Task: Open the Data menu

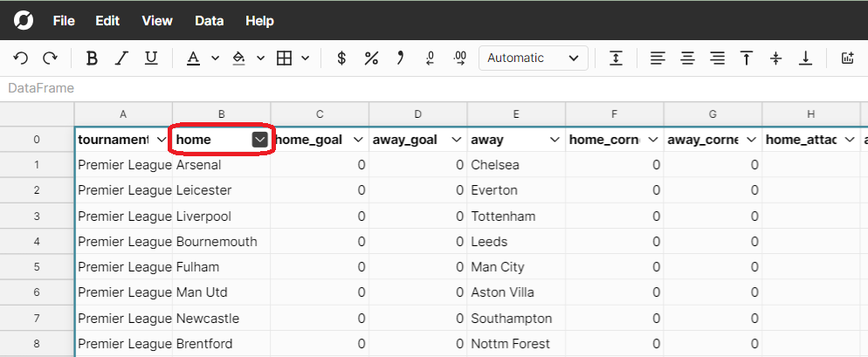Action: click(x=210, y=21)
